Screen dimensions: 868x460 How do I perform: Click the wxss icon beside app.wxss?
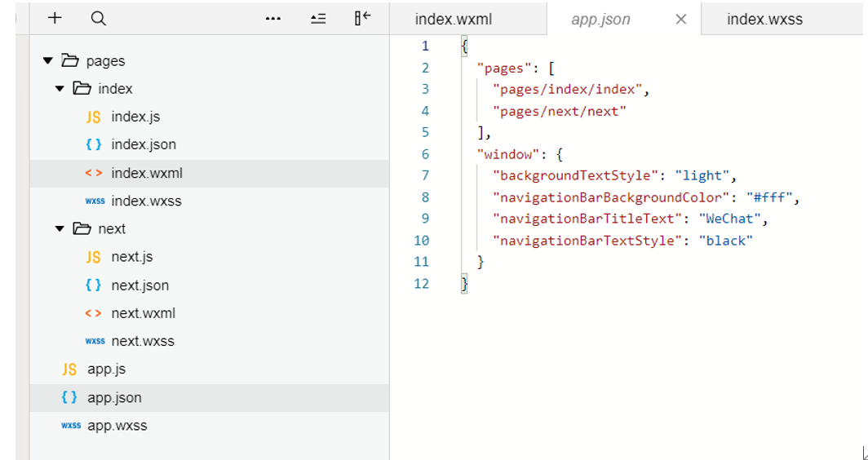[71, 426]
